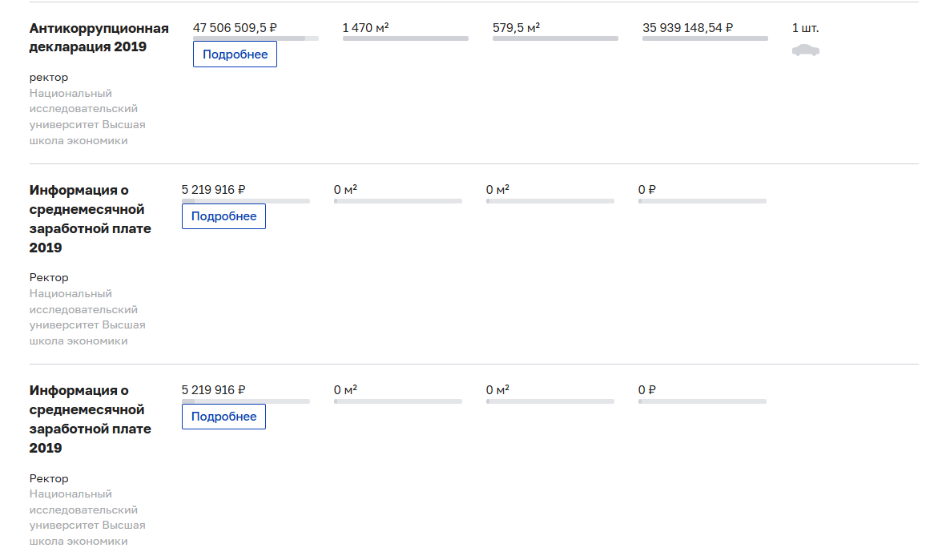Click the 1 шт. vehicle count label
This screenshot has width=942, height=560.
pyautogui.click(x=805, y=28)
